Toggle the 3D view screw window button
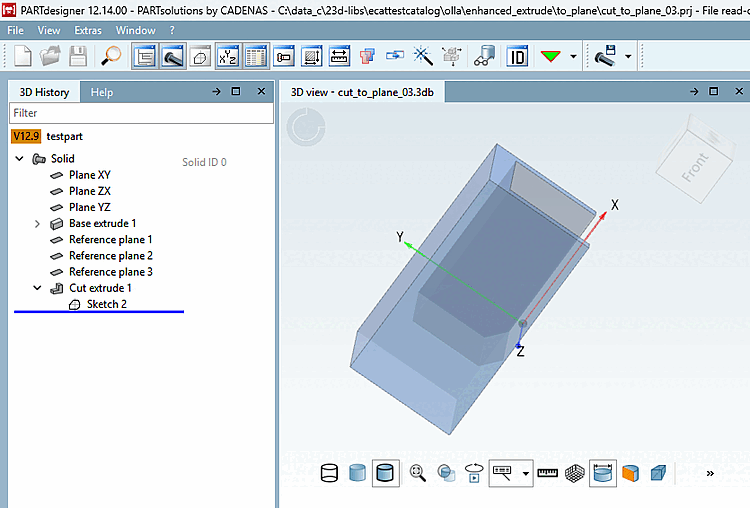Image resolution: width=750 pixels, height=508 pixels. point(173,56)
